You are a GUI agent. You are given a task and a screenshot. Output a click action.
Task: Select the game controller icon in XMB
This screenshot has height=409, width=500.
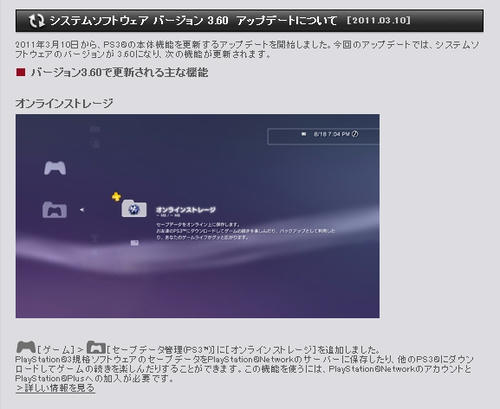55,168
